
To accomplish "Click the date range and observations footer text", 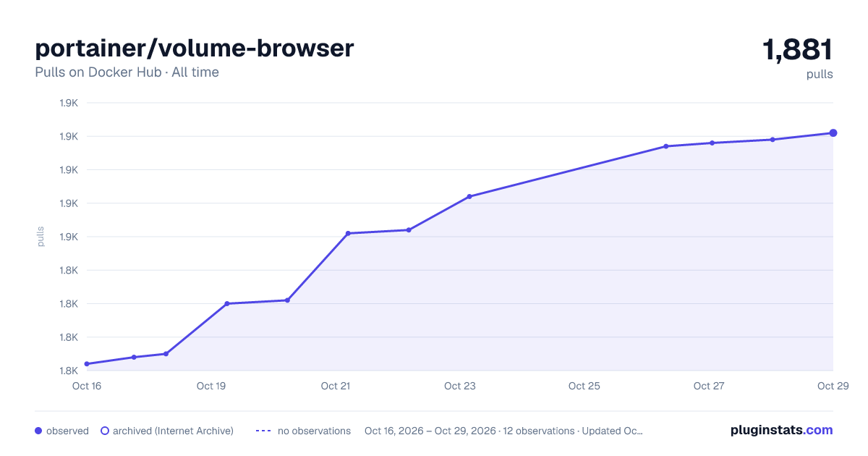I will coord(503,431).
